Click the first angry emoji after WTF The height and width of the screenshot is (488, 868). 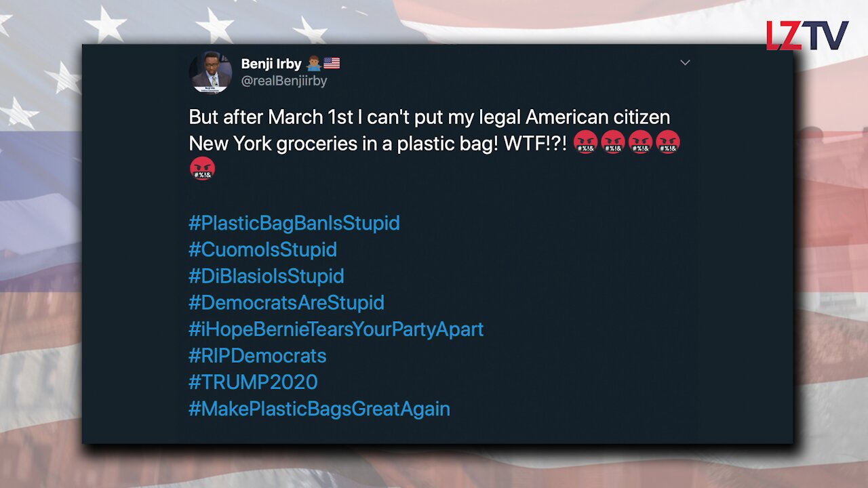pos(585,143)
